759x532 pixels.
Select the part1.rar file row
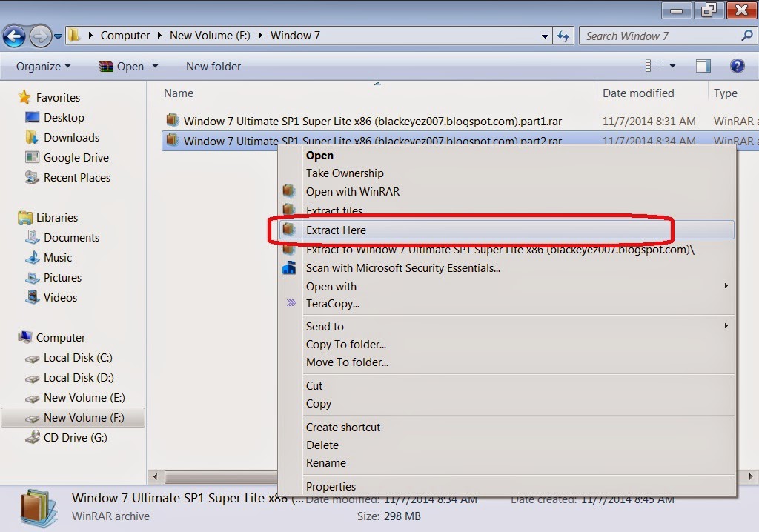coord(460,121)
